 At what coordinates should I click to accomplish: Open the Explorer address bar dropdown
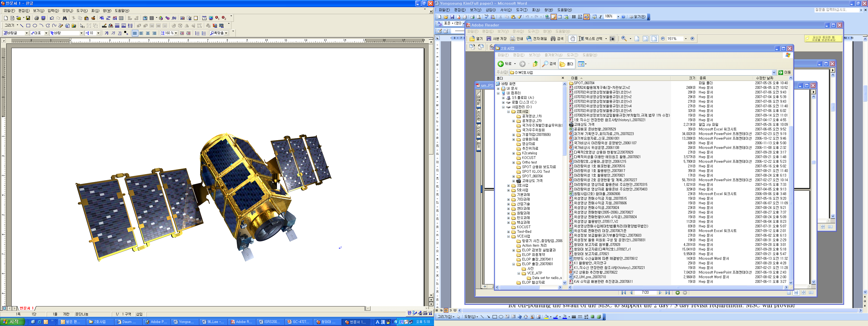[x=774, y=73]
